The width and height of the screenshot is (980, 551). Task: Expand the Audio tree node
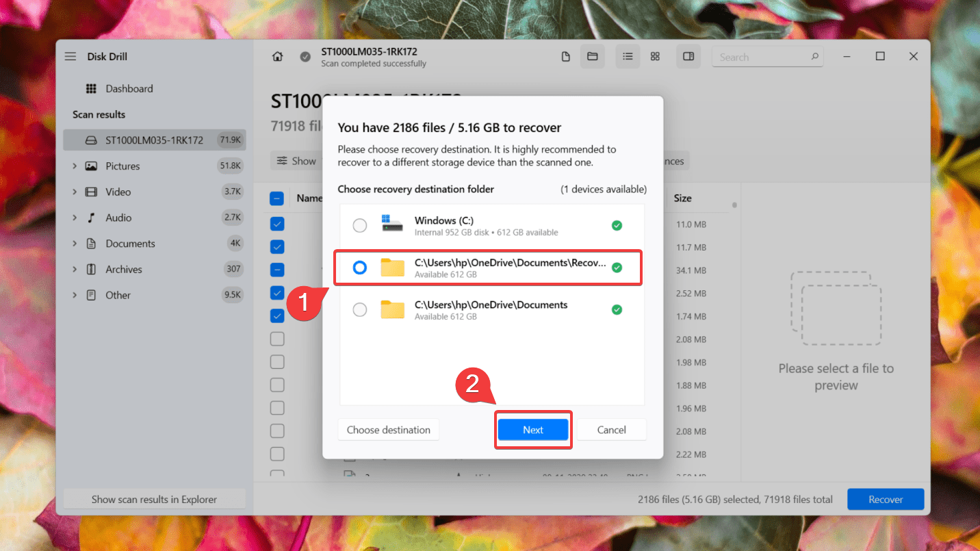(x=74, y=218)
